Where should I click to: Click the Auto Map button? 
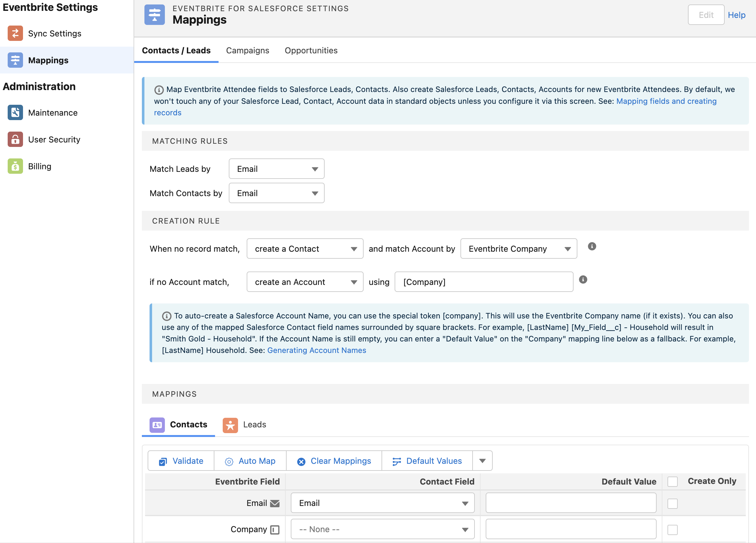(x=250, y=461)
